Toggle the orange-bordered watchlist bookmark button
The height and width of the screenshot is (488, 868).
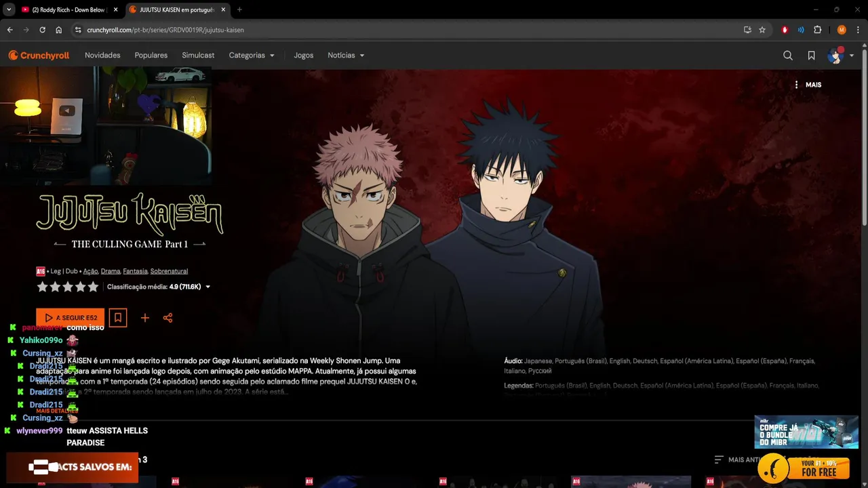tap(118, 318)
